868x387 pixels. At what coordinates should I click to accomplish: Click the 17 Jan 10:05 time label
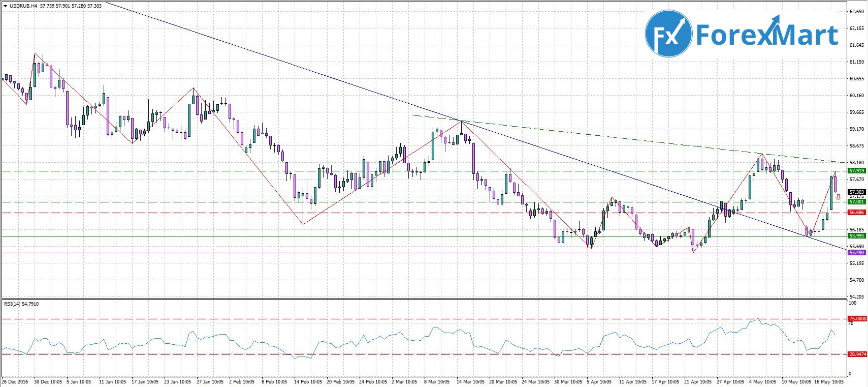click(x=145, y=382)
